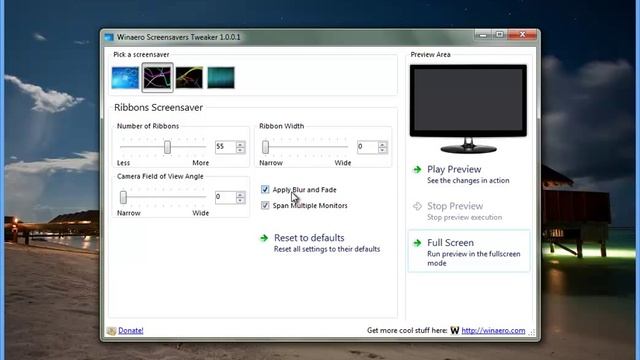This screenshot has width=640, height=360.
Task: Click the 'Reset all settings to their defaults' text
Action: [x=327, y=249]
